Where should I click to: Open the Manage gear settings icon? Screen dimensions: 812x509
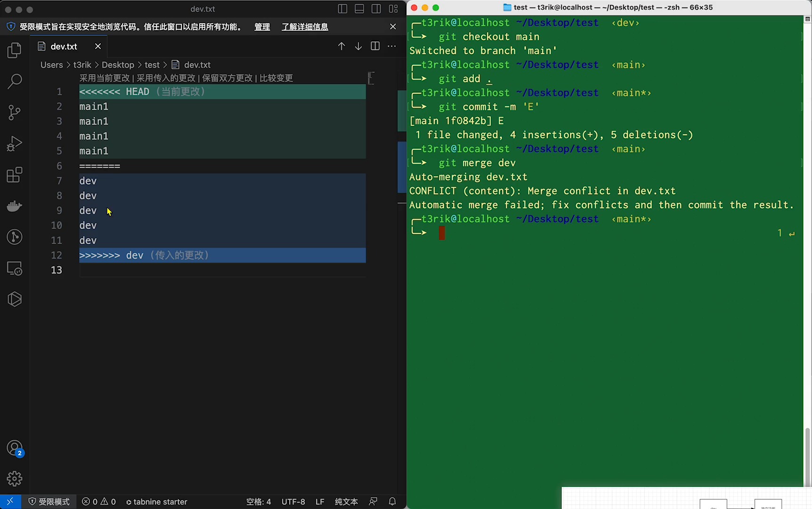click(15, 479)
